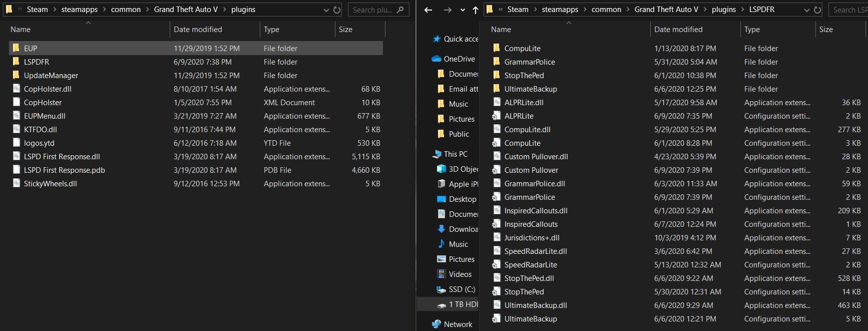868x331 pixels.
Task: Click Grand Theft Auto V breadcrumb in left window
Action: (x=186, y=10)
